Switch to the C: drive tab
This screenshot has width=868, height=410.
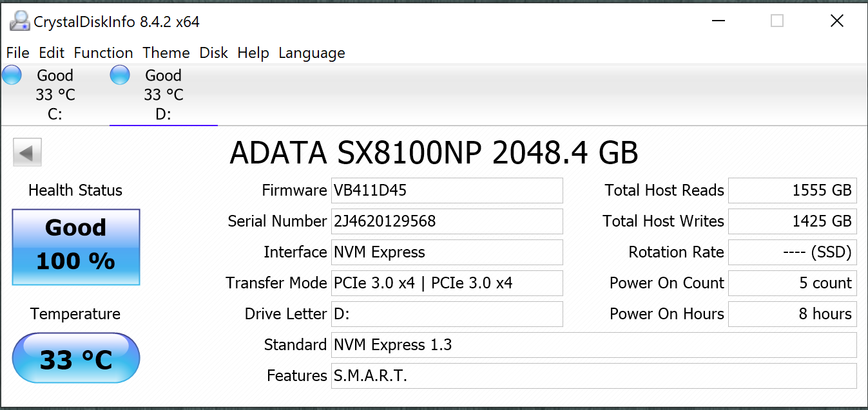pyautogui.click(x=55, y=95)
